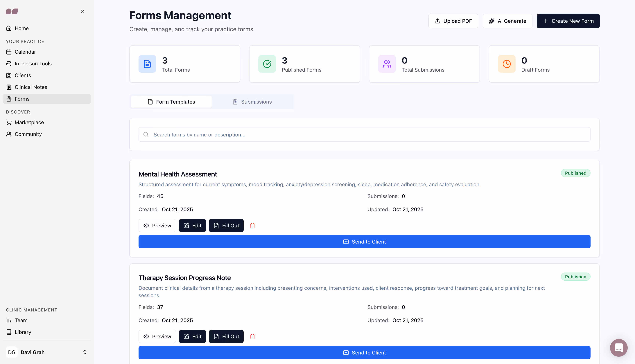Collapse the sidebar with the close icon

(x=82, y=11)
